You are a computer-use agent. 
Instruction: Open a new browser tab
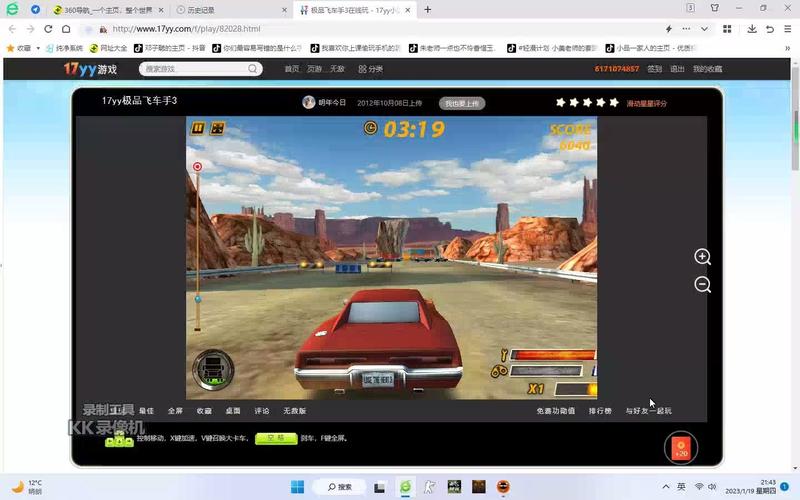click(x=428, y=9)
